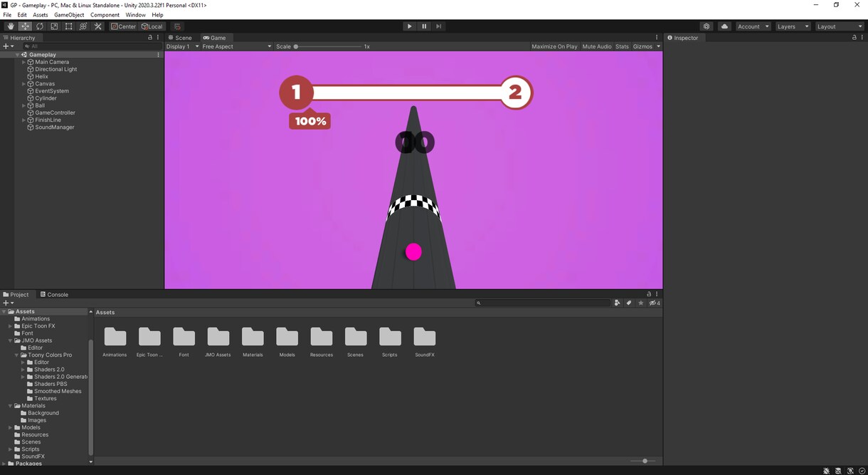Select the Transform tool
The image size is (868, 475).
(x=83, y=26)
